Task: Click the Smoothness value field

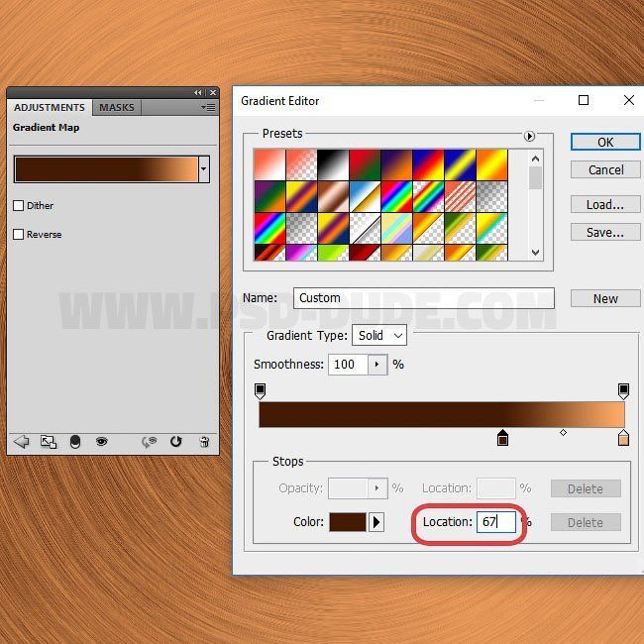Action: pos(348,365)
